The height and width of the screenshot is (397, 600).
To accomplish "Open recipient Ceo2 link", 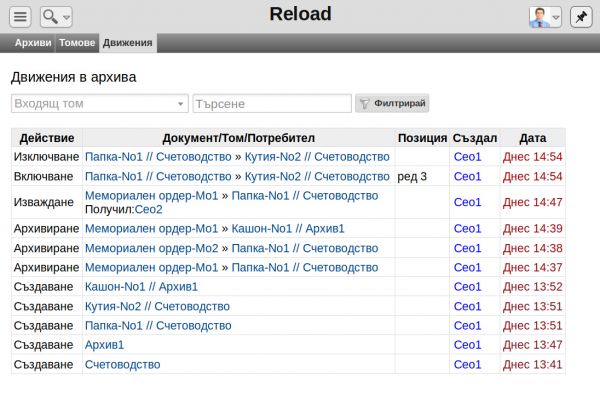I will coord(148,209).
